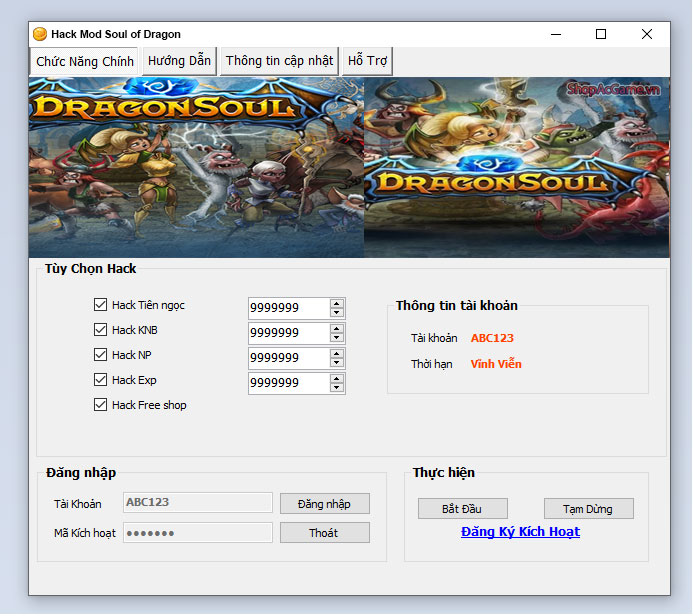Open the Thông tin cập nhật tab
Screen dimensions: 693x616
tap(279, 61)
